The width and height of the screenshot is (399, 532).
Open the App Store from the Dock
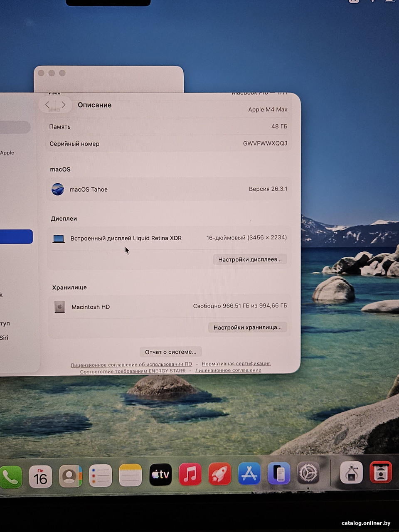click(x=249, y=473)
